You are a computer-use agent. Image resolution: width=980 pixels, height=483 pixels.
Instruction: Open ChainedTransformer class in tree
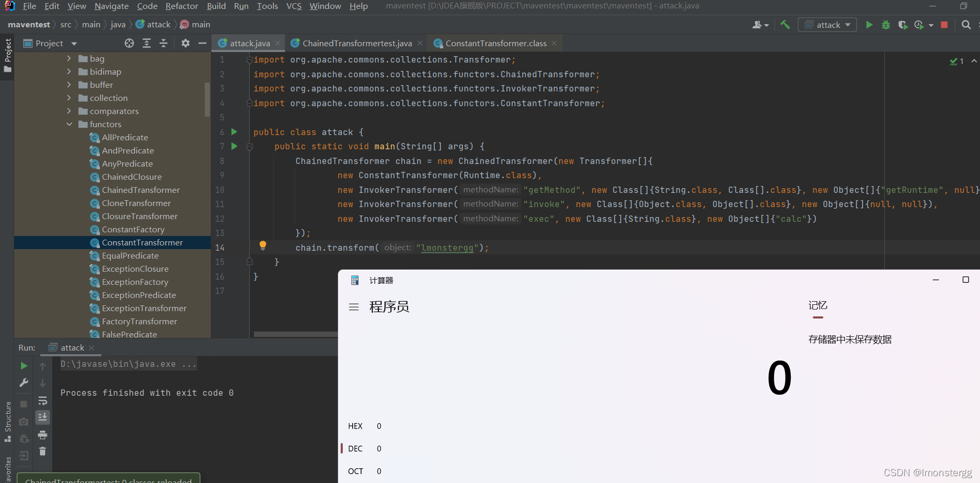140,190
